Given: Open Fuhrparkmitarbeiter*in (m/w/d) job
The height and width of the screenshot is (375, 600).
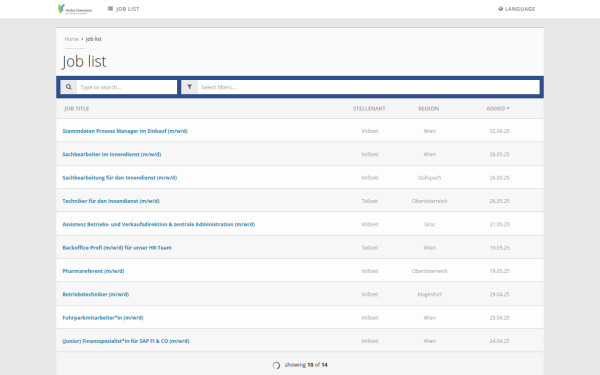Looking at the screenshot, I should (103, 318).
